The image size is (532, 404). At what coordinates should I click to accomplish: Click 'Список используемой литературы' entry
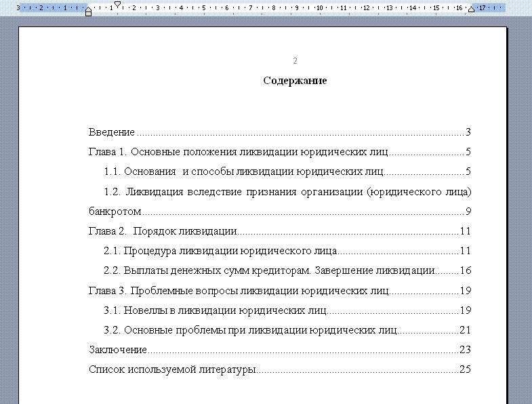coord(172,369)
